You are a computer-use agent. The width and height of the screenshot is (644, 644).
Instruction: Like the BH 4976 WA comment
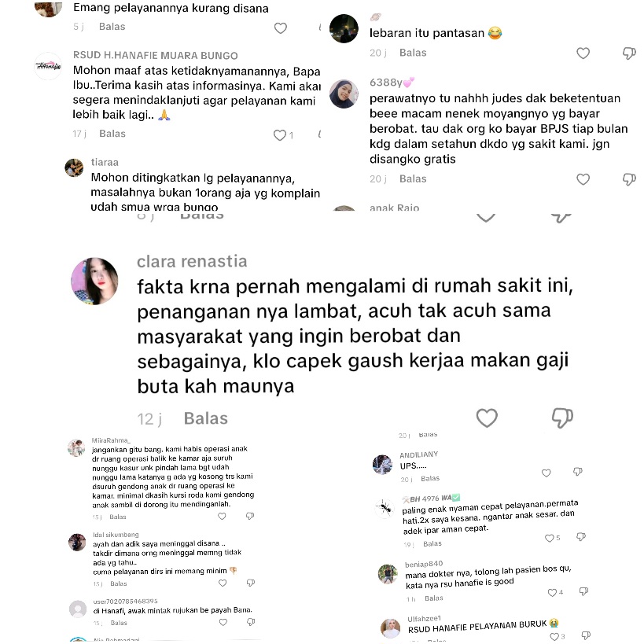tap(549, 538)
